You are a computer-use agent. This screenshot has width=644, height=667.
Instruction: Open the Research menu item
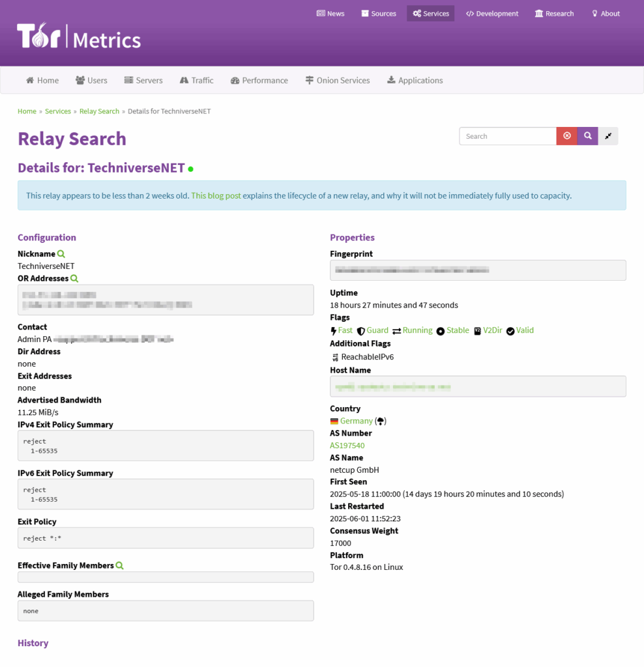[x=554, y=14]
